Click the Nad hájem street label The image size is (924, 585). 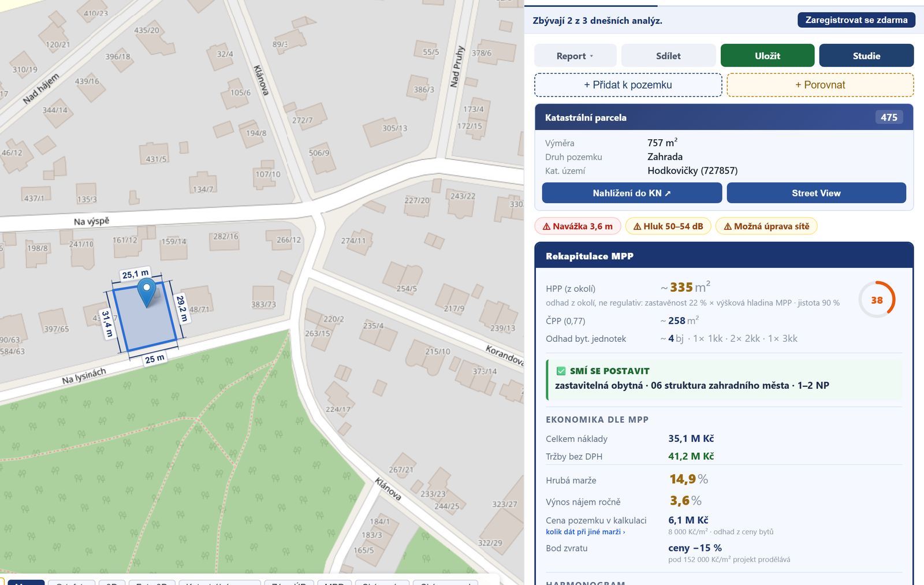coord(41,88)
